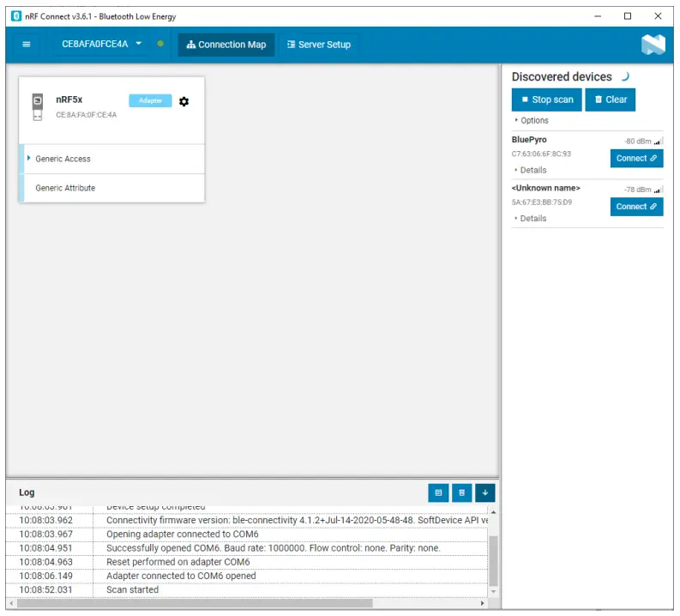Clear the discovered devices list
The image size is (680, 616).
click(x=610, y=100)
